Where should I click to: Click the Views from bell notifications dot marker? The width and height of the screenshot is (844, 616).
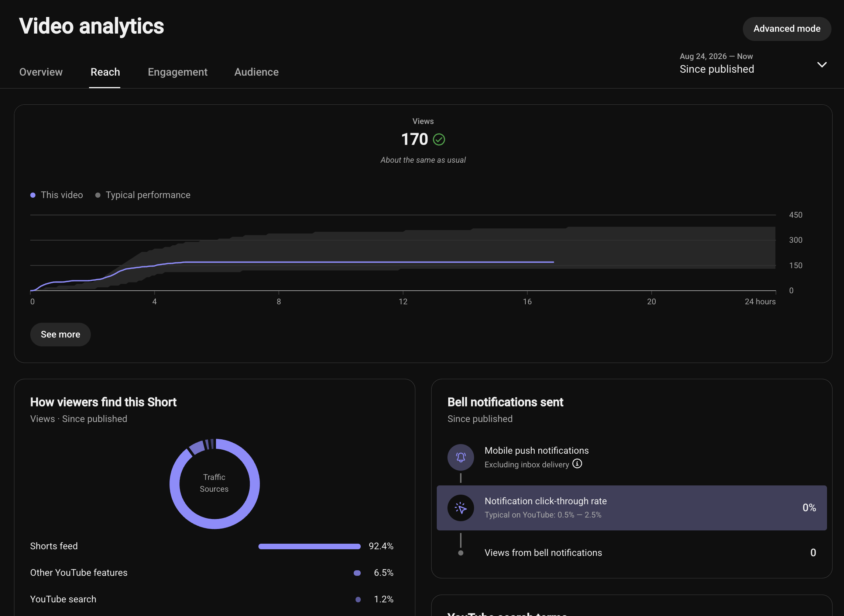(x=461, y=553)
